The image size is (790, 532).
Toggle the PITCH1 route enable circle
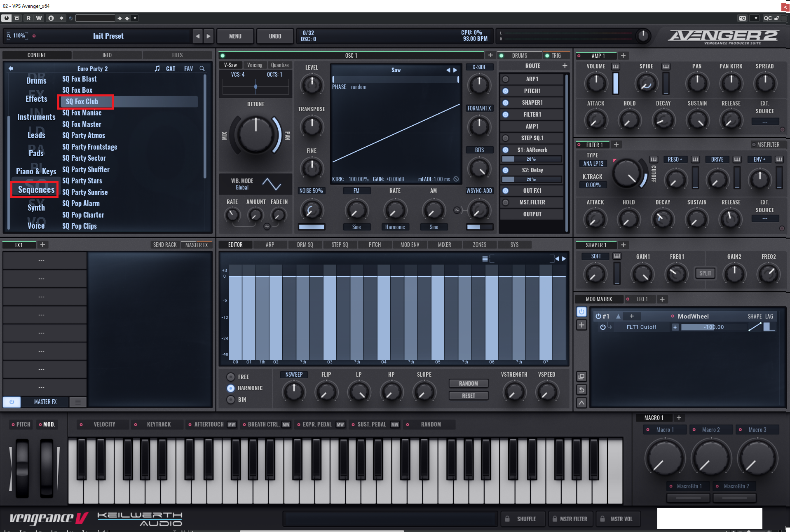(x=505, y=91)
